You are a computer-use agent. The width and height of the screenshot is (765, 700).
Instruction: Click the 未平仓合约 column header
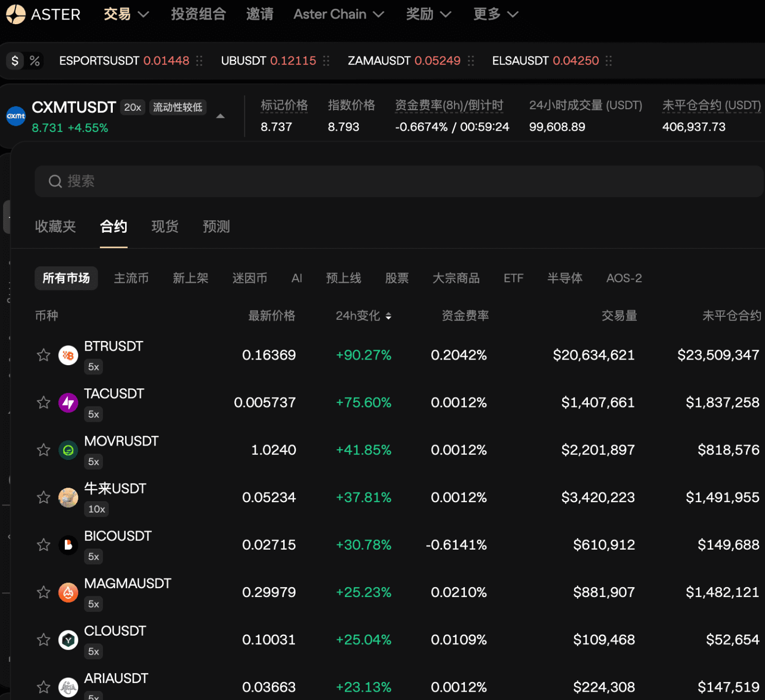pos(732,316)
